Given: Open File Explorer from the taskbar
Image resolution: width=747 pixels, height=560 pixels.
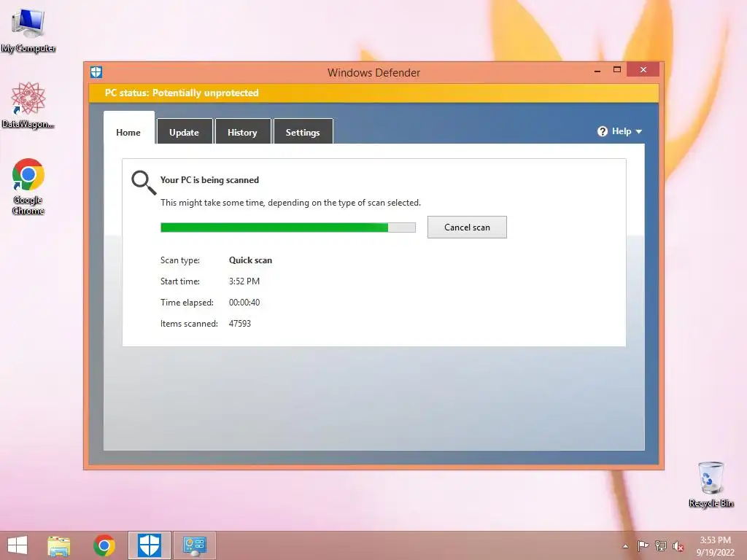Looking at the screenshot, I should click(59, 545).
